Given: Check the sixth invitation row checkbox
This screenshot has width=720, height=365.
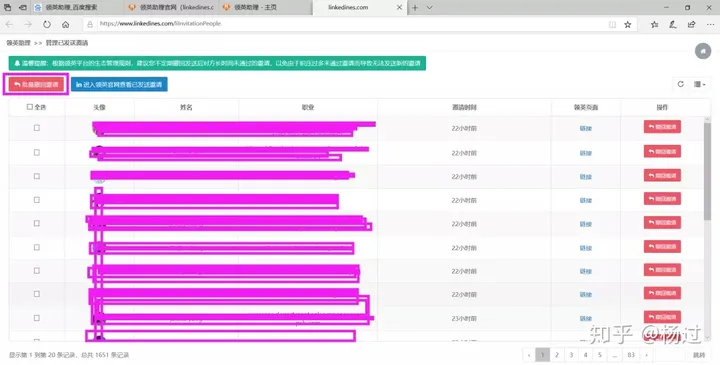Looking at the screenshot, I should [37, 247].
